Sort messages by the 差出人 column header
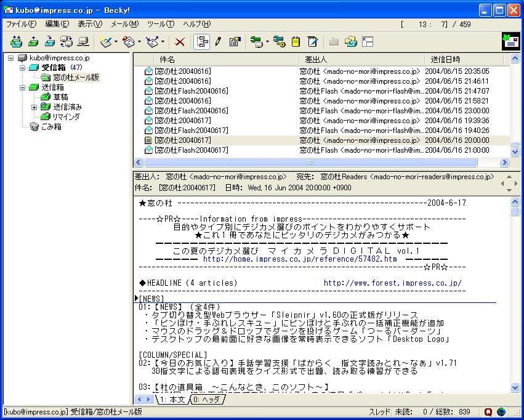Screen dimensions: 524x420 [x=361, y=60]
